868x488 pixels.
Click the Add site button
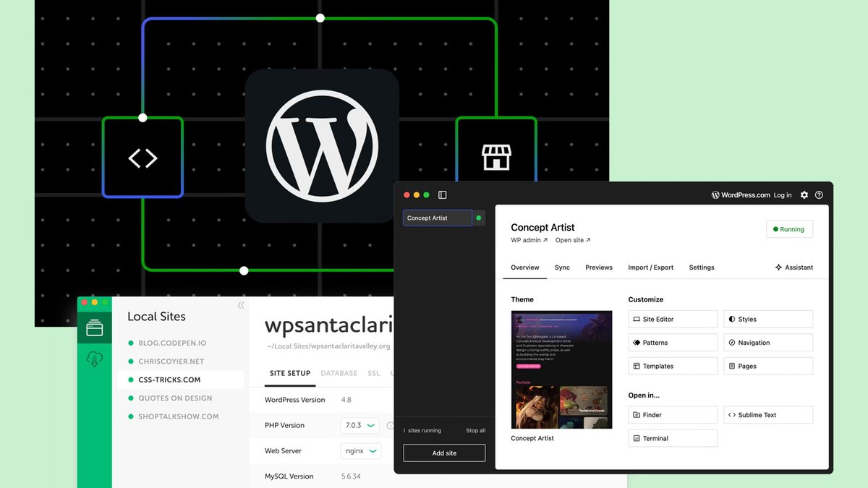coord(444,453)
